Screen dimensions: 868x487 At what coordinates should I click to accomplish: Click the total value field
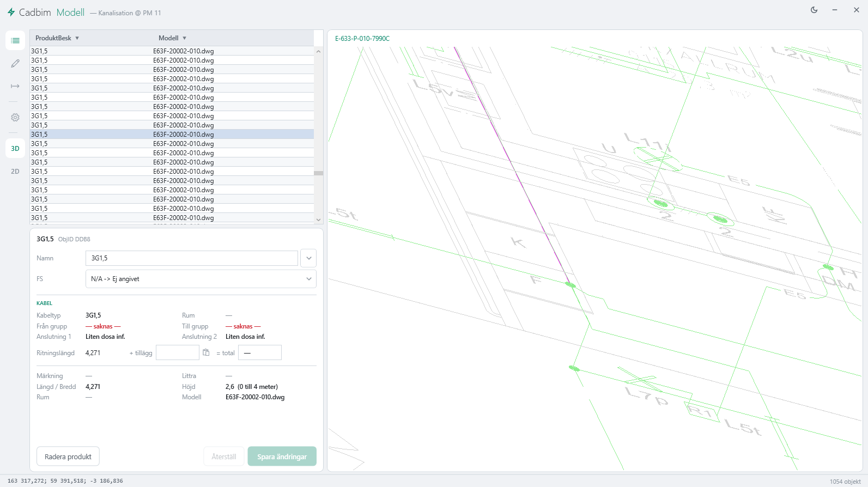point(260,353)
